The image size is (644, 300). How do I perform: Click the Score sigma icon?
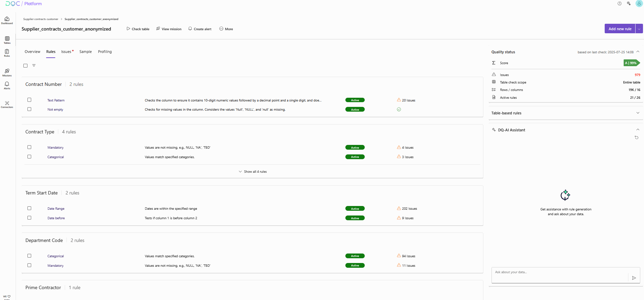[494, 63]
